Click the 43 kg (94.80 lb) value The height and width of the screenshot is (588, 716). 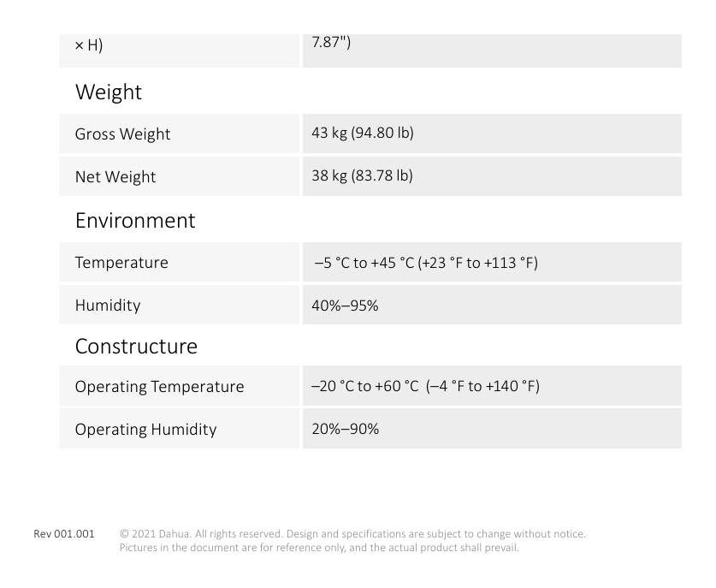363,133
